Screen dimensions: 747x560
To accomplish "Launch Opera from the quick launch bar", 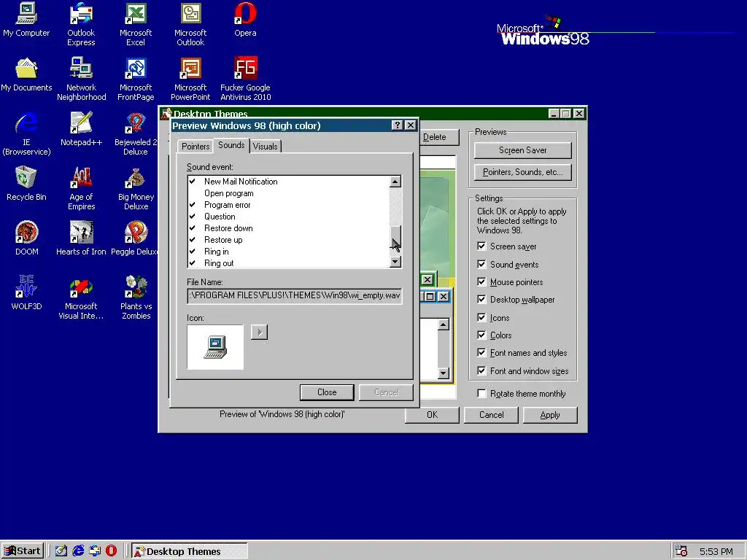I will click(x=111, y=551).
